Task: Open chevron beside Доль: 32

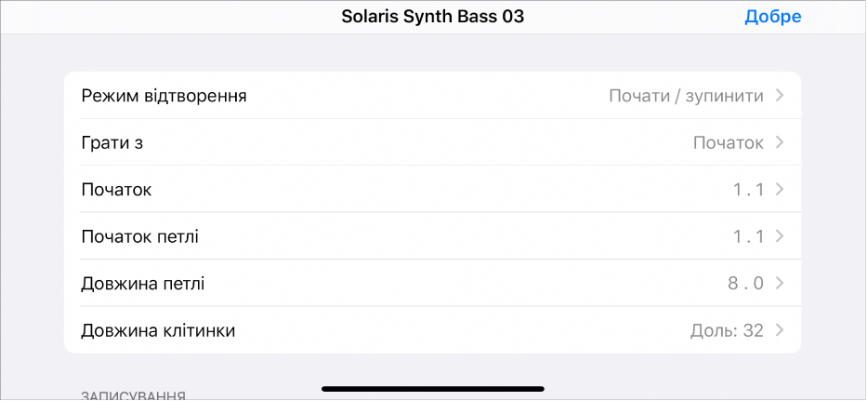Action: click(x=780, y=330)
